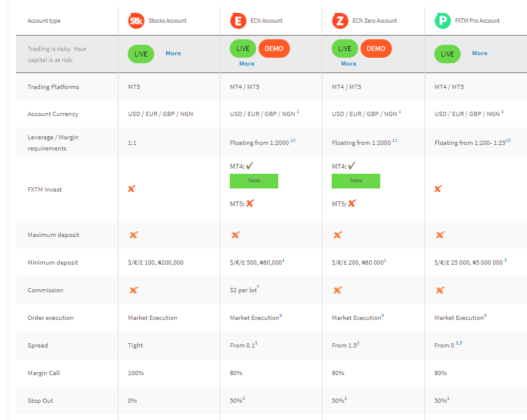527x420 pixels.
Task: Click the Maximum deposit cross for ECN Account
Action: click(236, 235)
